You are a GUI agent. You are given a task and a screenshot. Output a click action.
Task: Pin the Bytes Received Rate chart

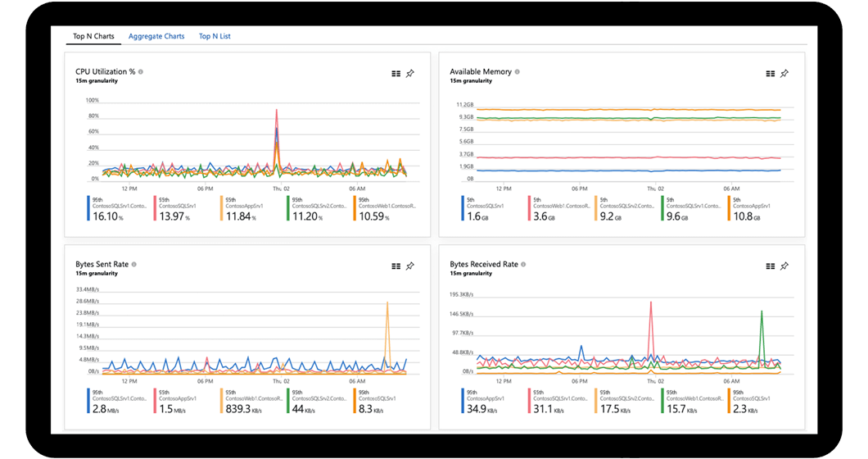[784, 266]
